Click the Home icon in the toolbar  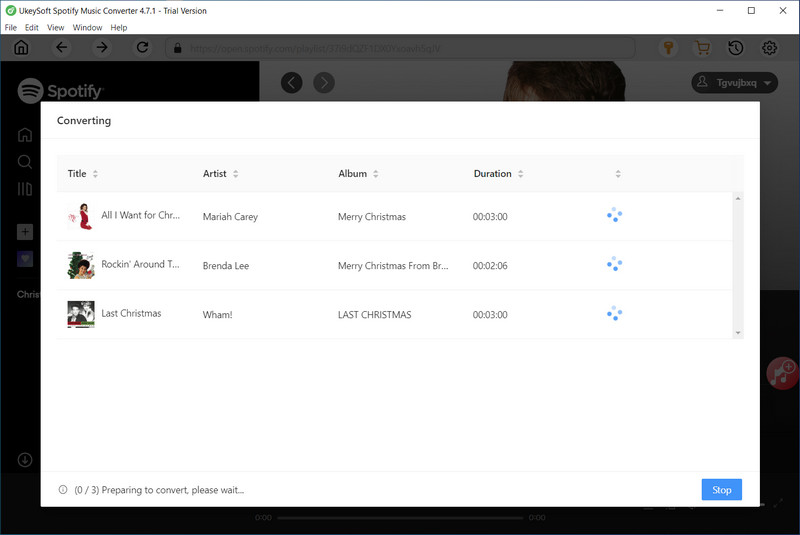(21, 47)
